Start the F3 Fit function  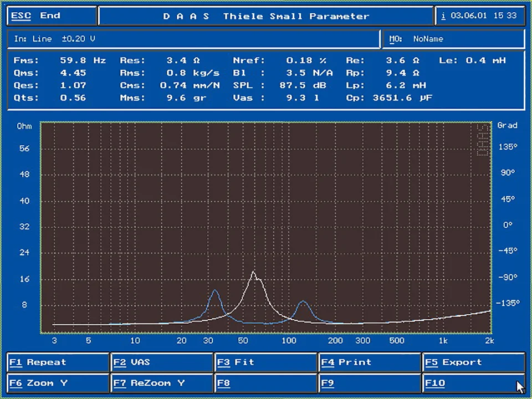267,362
